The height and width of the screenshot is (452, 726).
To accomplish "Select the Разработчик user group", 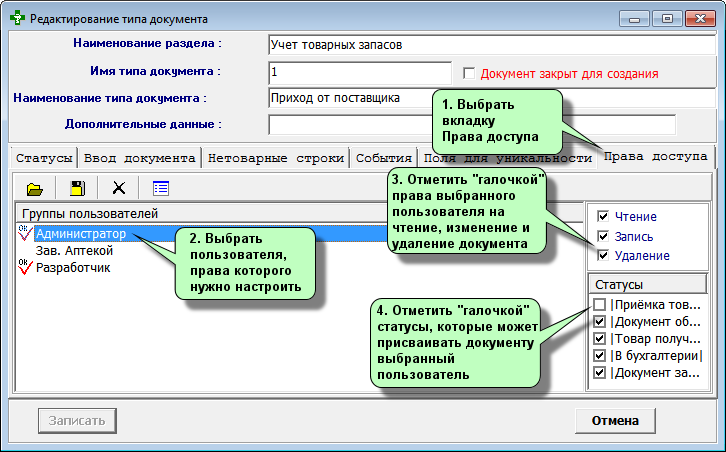I will pos(73,268).
